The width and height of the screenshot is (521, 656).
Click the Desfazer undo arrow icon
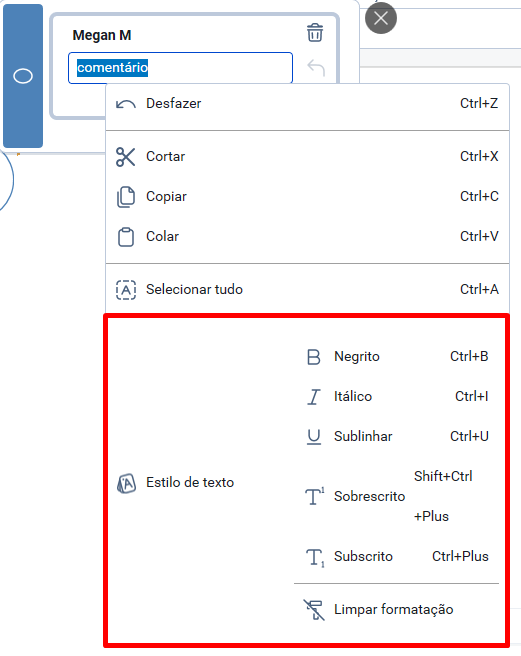(x=126, y=104)
